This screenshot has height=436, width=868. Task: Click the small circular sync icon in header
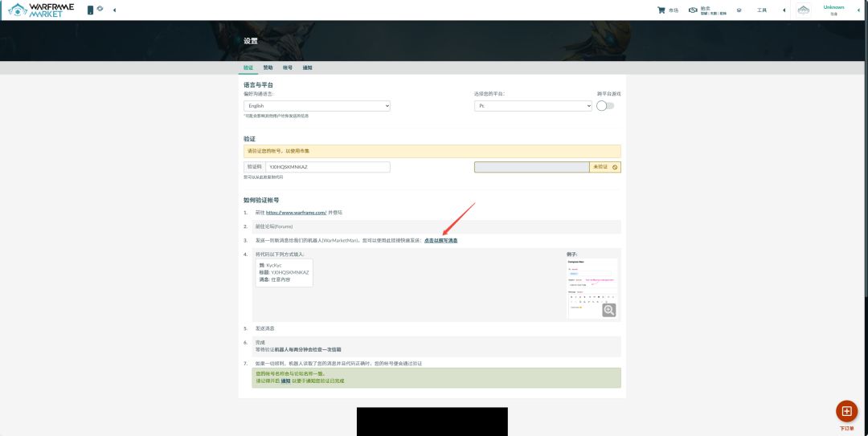[100, 9]
